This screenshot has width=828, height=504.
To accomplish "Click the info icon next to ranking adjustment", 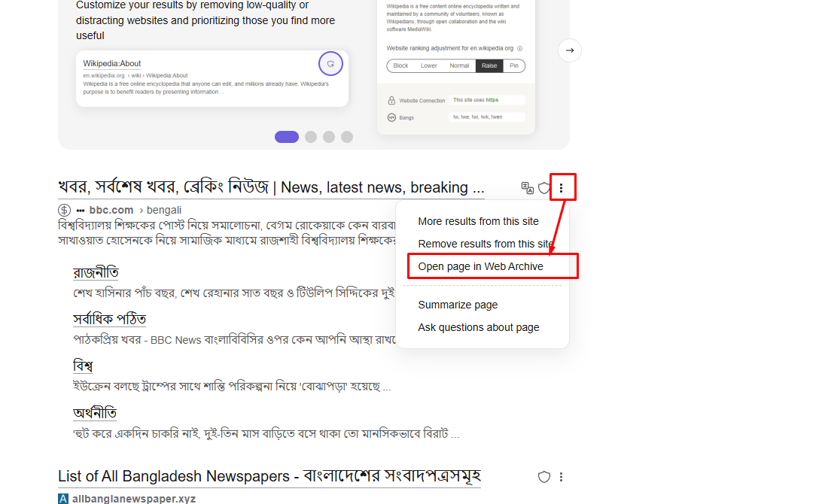I will click(519, 49).
